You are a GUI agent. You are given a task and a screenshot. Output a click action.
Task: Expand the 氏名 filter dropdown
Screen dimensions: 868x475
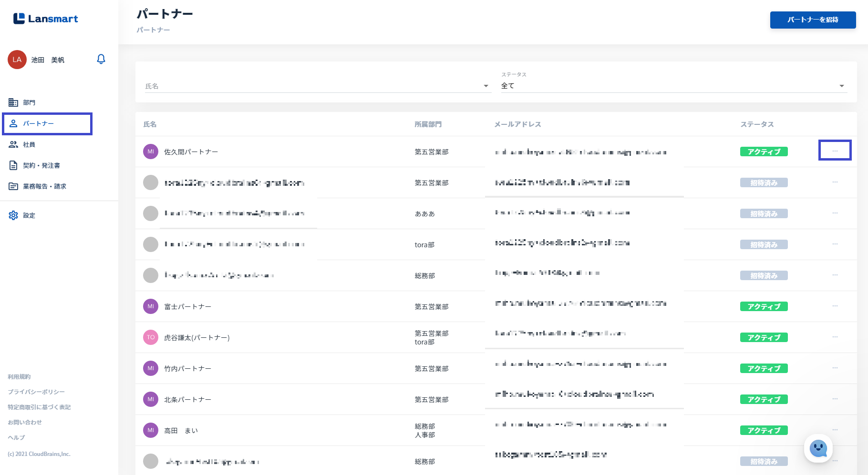(x=486, y=86)
